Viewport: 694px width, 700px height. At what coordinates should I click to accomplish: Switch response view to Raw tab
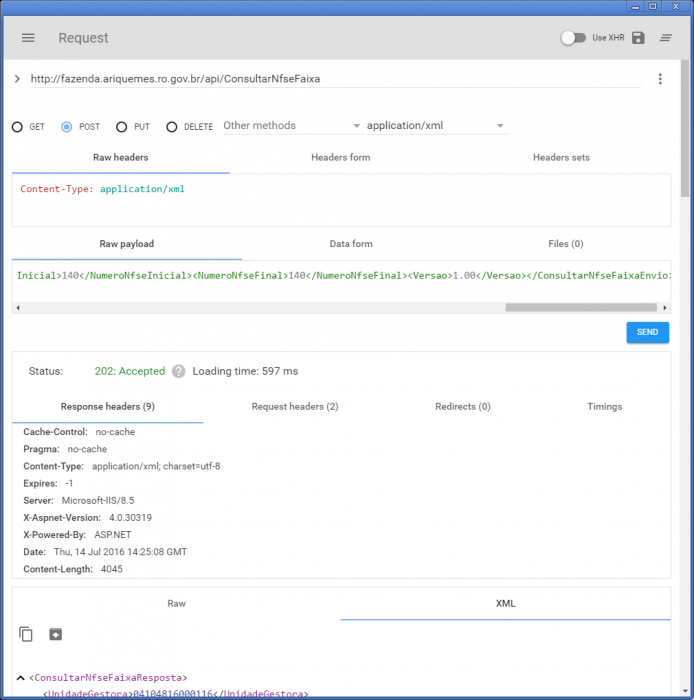click(x=176, y=604)
